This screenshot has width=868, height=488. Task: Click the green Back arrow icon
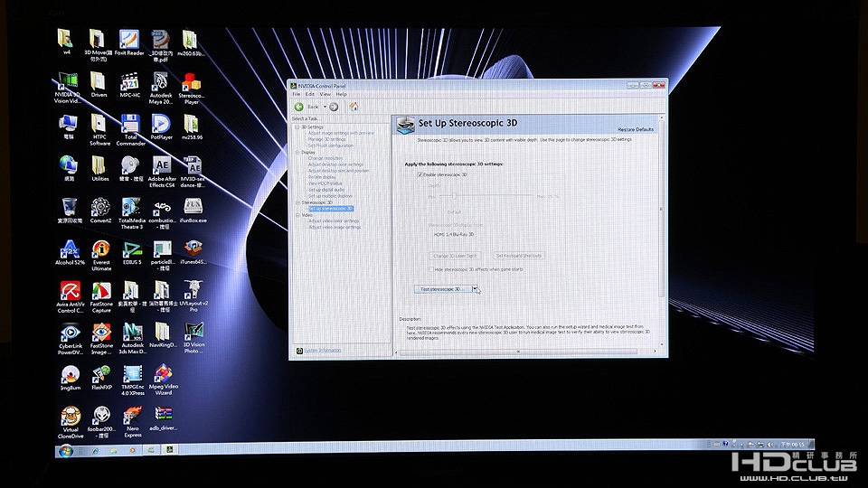point(299,107)
